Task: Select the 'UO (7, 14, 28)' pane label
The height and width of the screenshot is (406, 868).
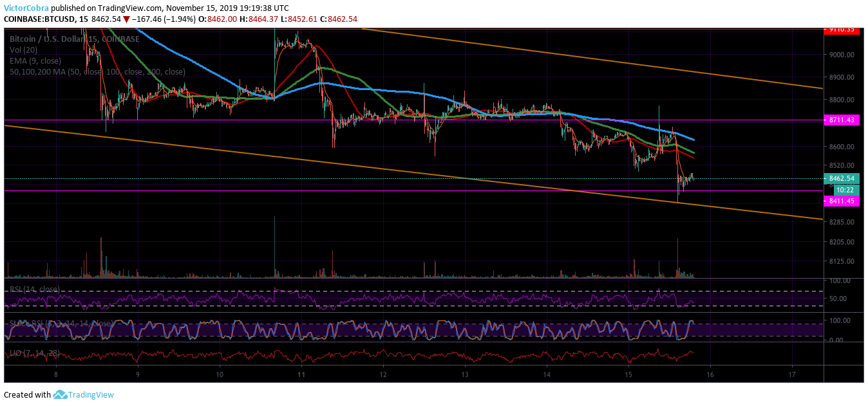Action: (x=35, y=353)
